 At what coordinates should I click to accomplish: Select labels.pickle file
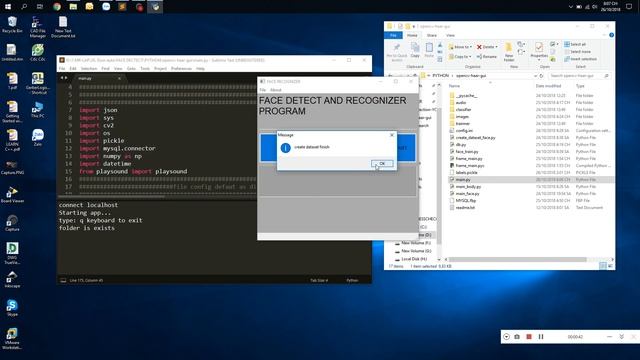pos(467,173)
